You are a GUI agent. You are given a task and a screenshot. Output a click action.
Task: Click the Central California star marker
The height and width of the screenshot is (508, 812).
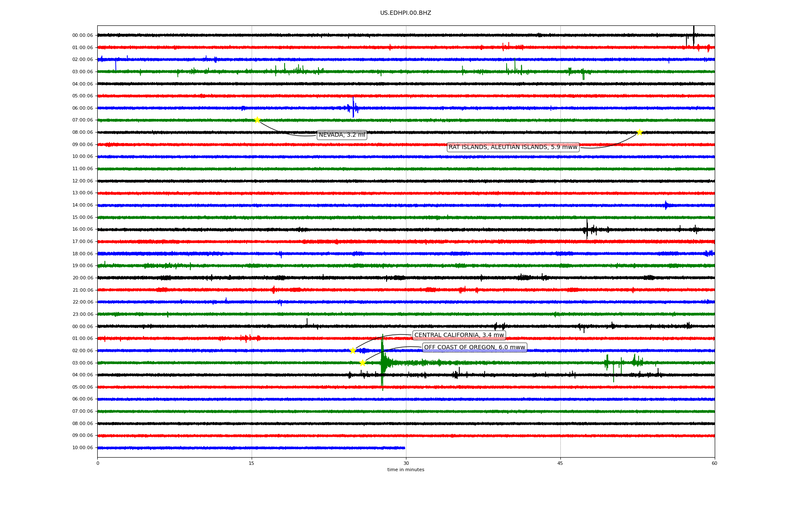(x=353, y=351)
